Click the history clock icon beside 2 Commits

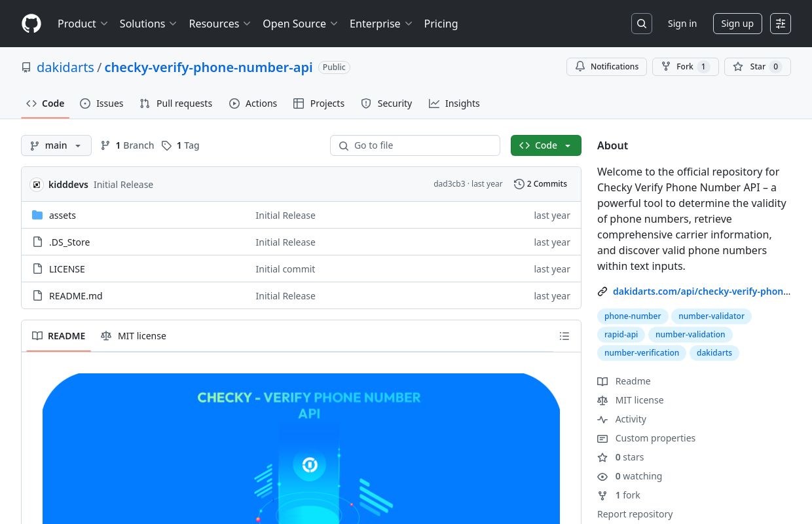(519, 184)
